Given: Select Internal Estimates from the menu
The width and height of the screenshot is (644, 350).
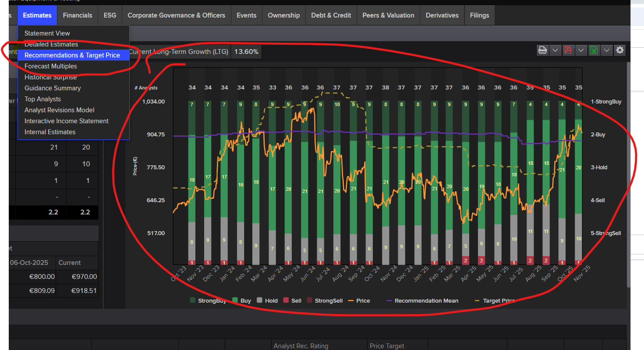Looking at the screenshot, I should [74, 132].
